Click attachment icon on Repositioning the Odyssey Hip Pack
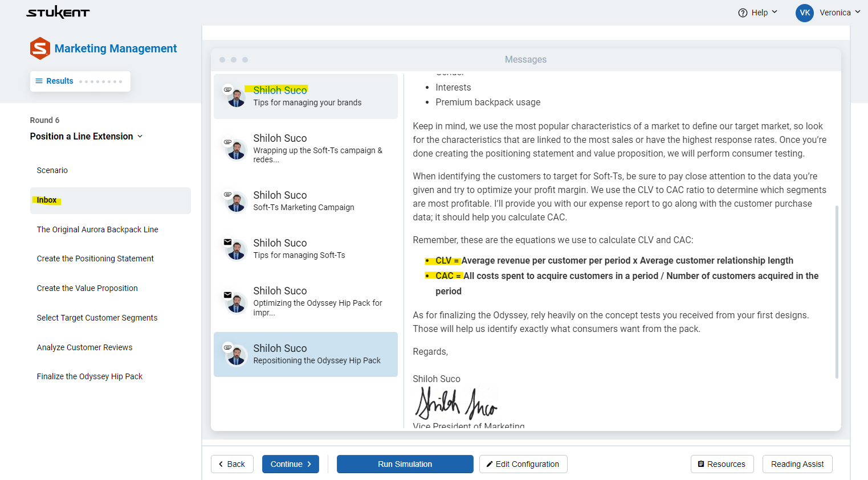The width and height of the screenshot is (868, 480). pos(228,347)
